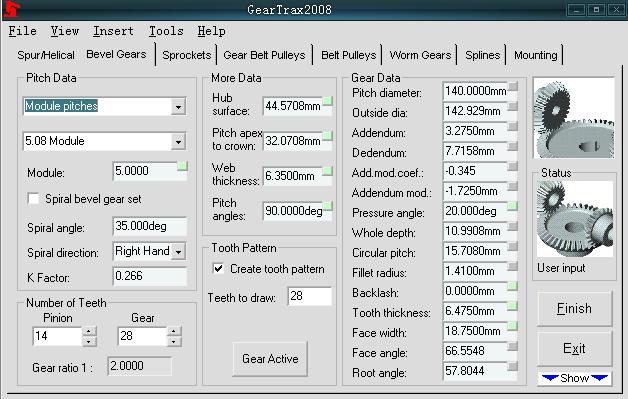This screenshot has height=399, width=628.
Task: Select the Bevel Gears tab
Action: [x=116, y=54]
